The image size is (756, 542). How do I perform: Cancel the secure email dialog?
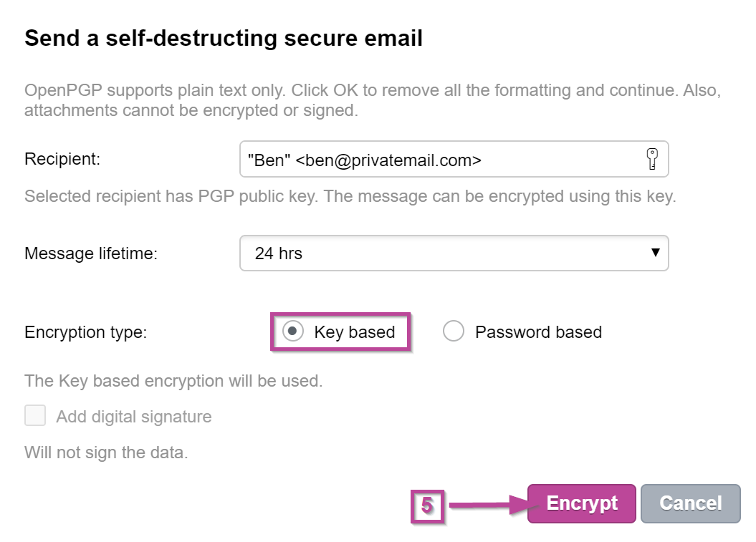(690, 503)
